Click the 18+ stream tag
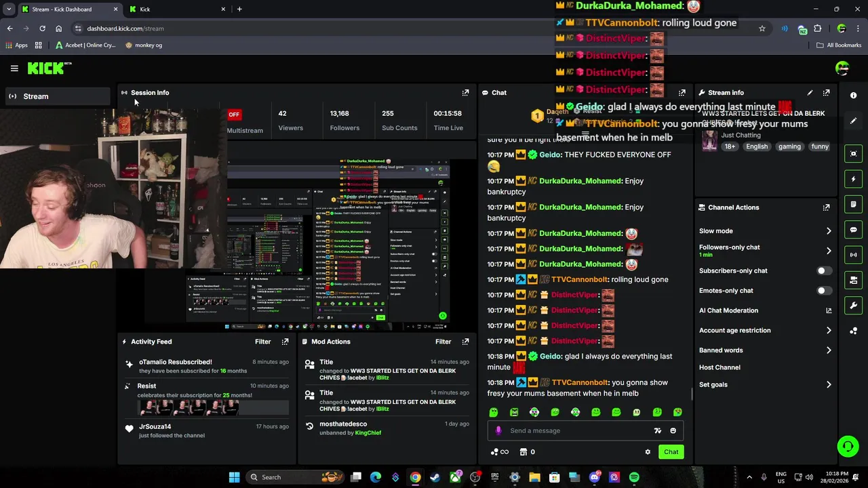This screenshot has width=868, height=488. pyautogui.click(x=730, y=146)
